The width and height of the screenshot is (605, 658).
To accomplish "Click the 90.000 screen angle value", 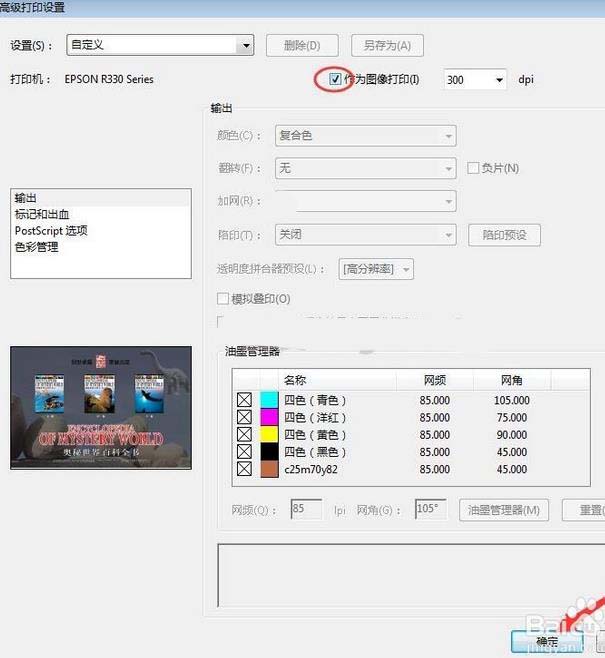I will coord(511,434).
